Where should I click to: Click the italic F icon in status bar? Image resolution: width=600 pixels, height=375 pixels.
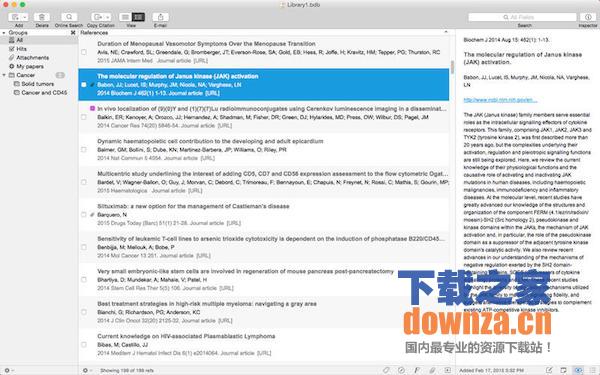point(417,370)
